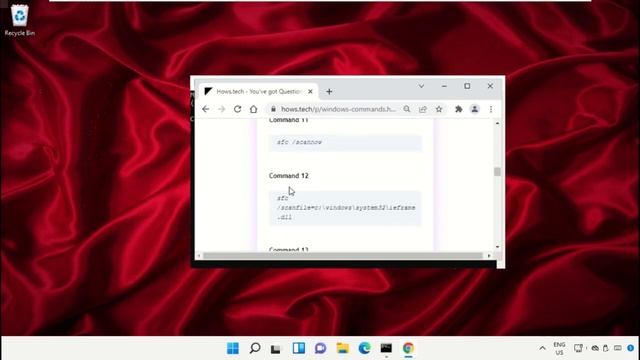Share this page using the share icon
Screen dimensions: 640x360
(x=423, y=109)
